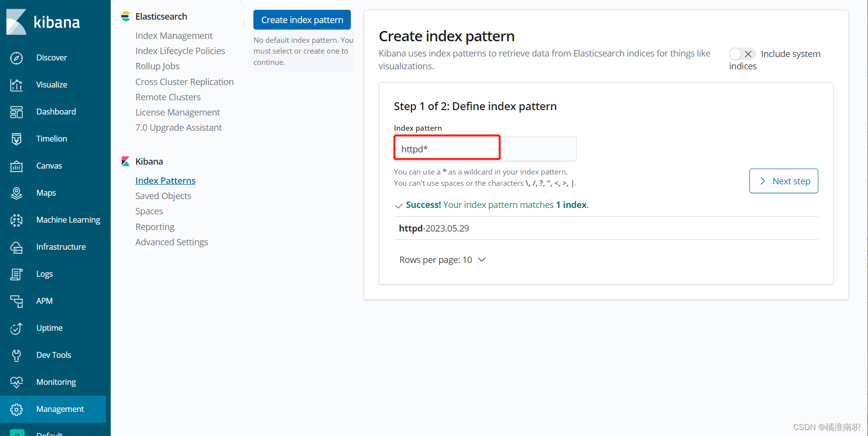Viewport: 868px width, 436px height.
Task: Open Monitoring heartbeat icon
Action: pos(16,382)
